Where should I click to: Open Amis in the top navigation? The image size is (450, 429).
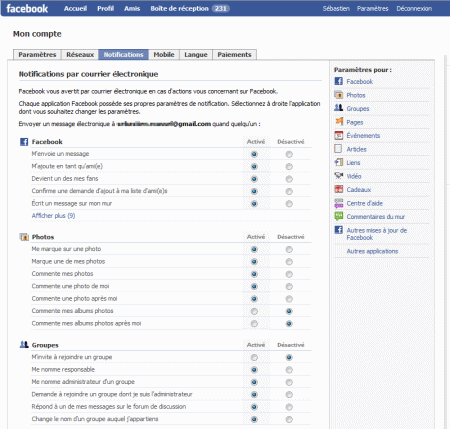[132, 8]
